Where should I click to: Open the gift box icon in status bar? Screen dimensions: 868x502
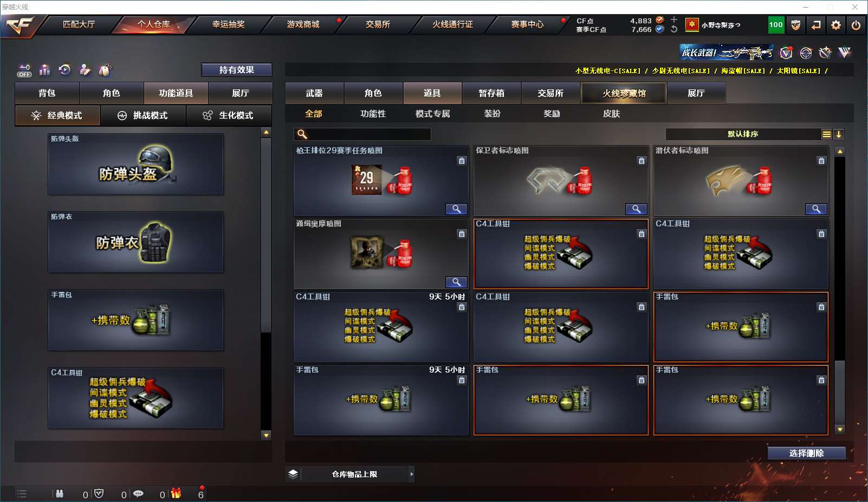[x=176, y=493]
